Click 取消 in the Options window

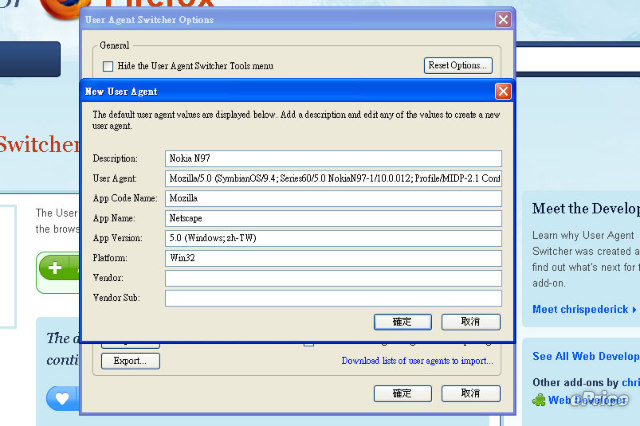[x=471, y=393]
